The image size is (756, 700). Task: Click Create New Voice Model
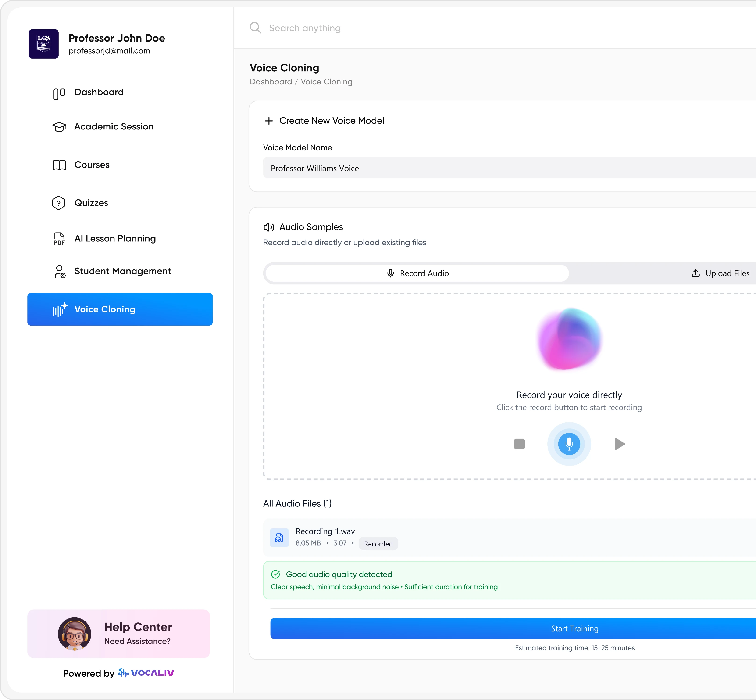point(325,120)
